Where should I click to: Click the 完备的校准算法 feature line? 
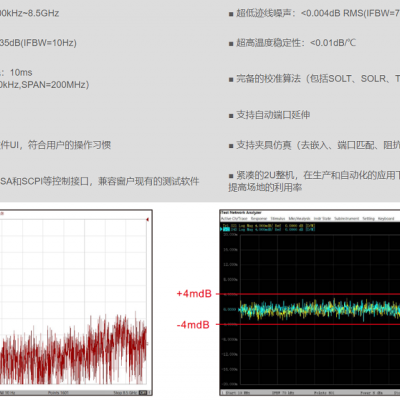pyautogui.click(x=314, y=79)
